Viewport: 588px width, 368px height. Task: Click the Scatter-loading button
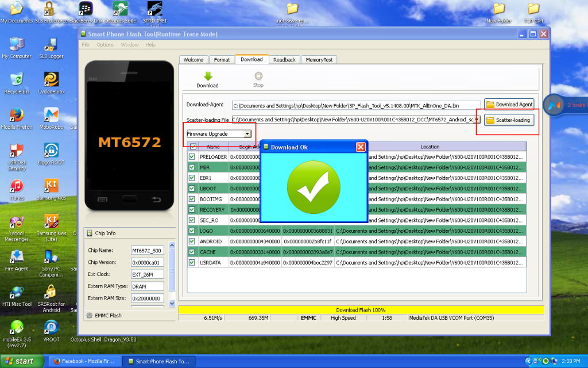[x=508, y=120]
